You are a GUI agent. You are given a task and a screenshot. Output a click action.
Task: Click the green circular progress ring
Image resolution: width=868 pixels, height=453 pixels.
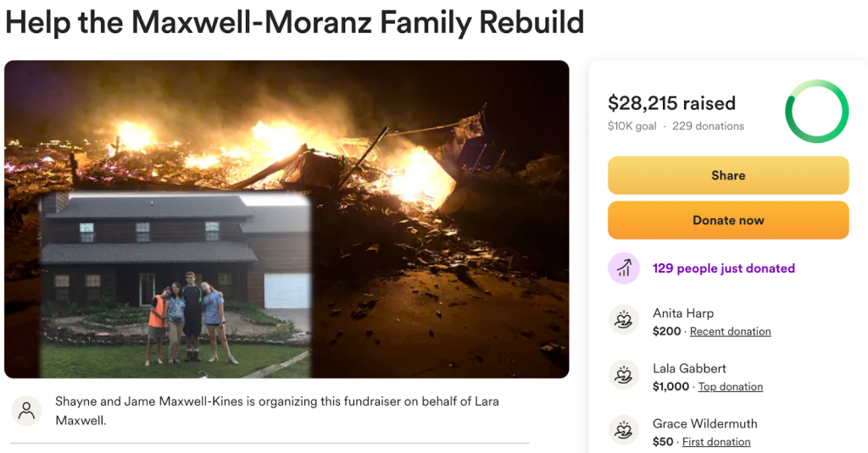(816, 112)
